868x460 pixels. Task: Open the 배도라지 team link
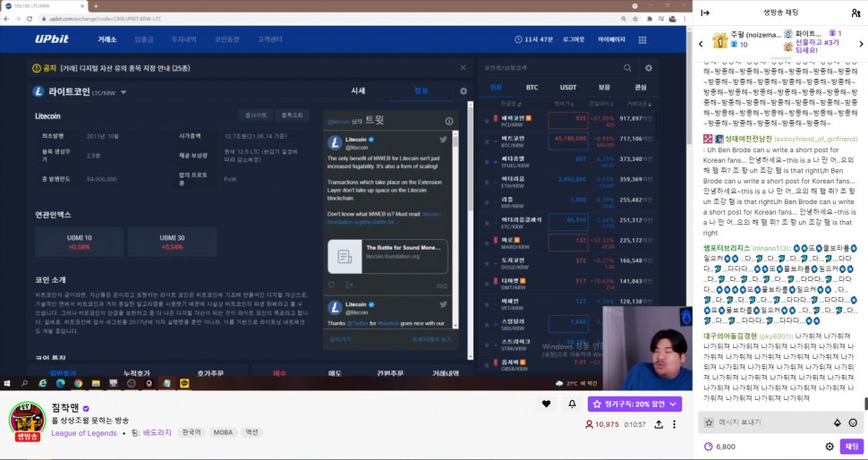(157, 433)
